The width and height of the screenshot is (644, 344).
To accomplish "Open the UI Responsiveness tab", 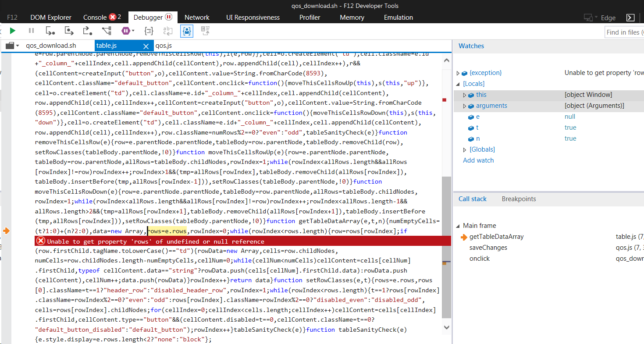I will coord(253,18).
